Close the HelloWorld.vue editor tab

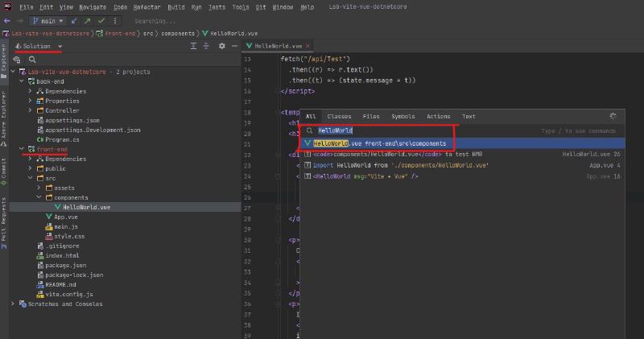(308, 46)
